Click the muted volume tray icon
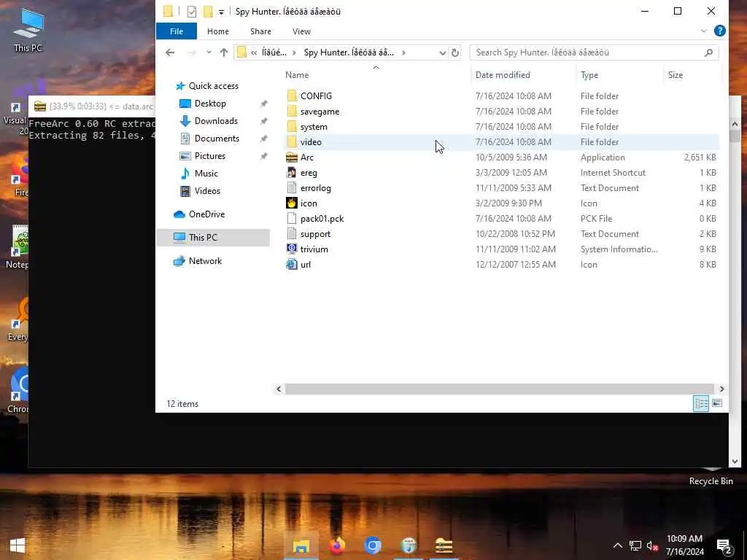This screenshot has height=560, width=747. [652, 545]
